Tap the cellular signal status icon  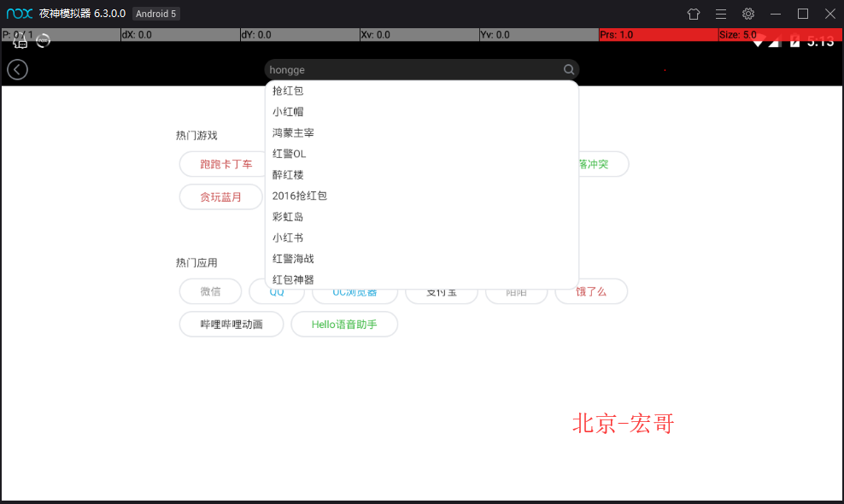(775, 42)
